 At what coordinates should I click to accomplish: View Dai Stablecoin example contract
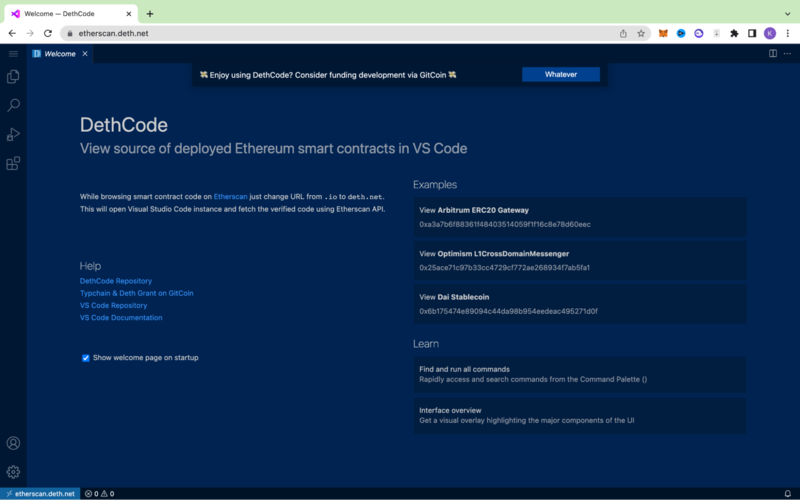[x=580, y=303]
